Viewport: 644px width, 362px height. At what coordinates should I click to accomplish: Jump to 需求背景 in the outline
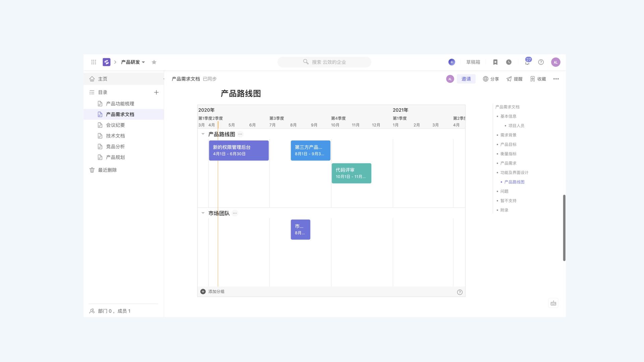pyautogui.click(x=508, y=135)
